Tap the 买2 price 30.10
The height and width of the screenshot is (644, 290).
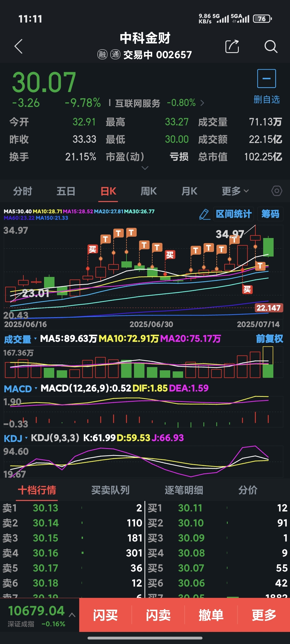(x=191, y=523)
